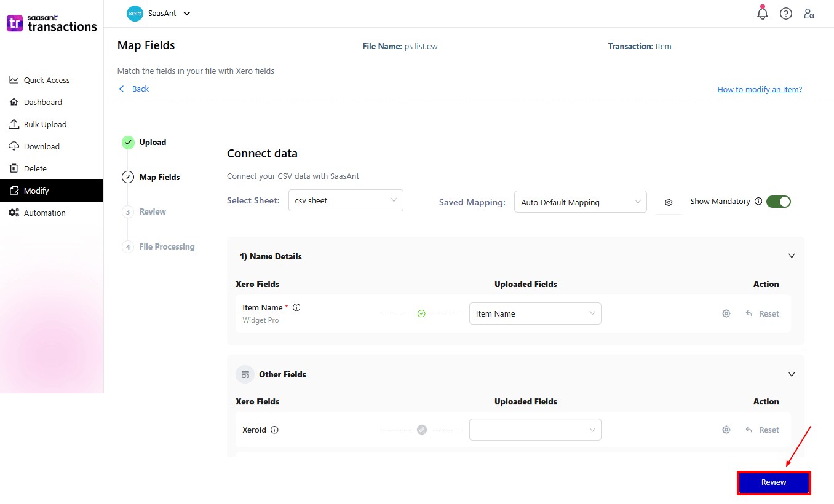Open 'How to modify an Item?' link
The image size is (834, 504).
coord(760,89)
